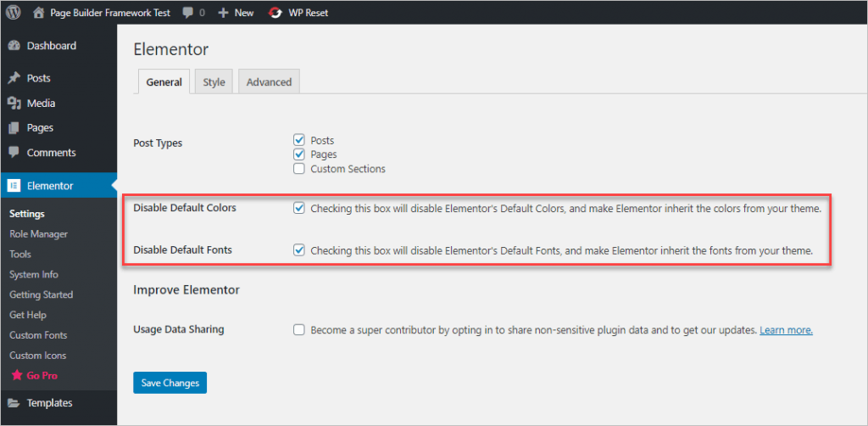The width and height of the screenshot is (868, 426).
Task: Add new content via New toolbar item
Action: click(236, 13)
